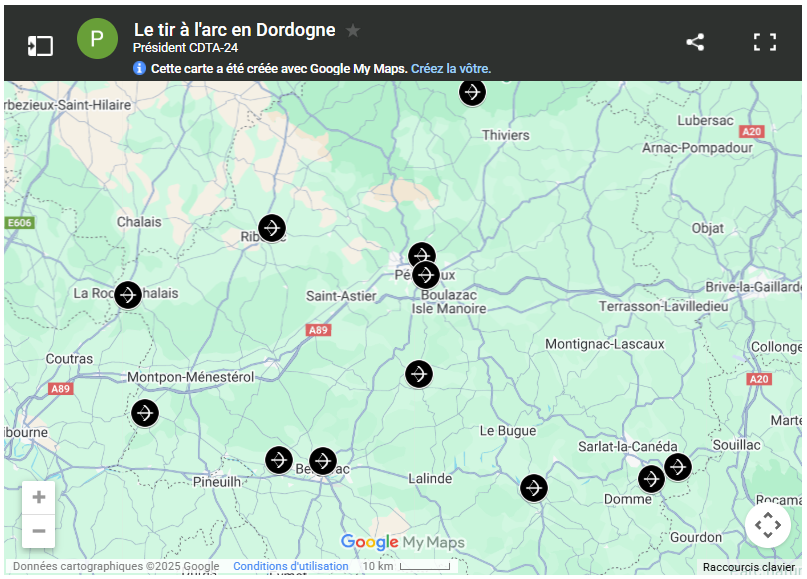Share this map with the share icon
The image size is (807, 579).
(695, 42)
